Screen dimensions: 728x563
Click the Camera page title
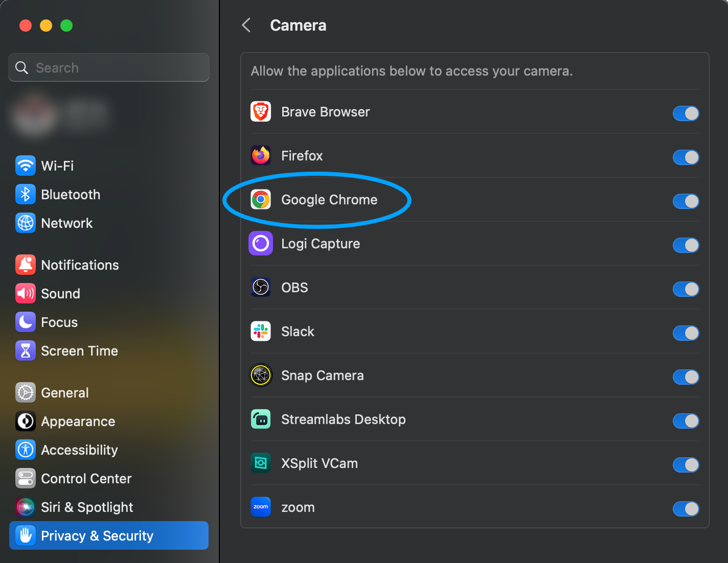pyautogui.click(x=298, y=25)
